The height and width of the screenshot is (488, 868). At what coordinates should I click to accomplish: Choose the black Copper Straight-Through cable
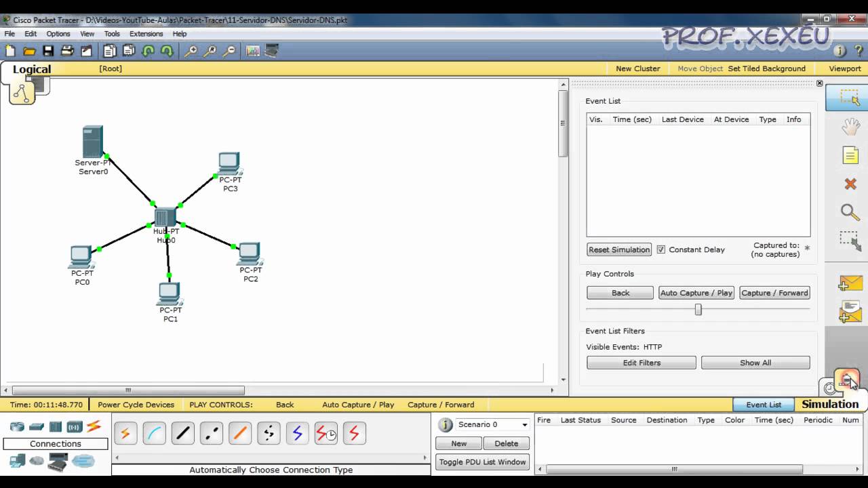click(x=182, y=433)
